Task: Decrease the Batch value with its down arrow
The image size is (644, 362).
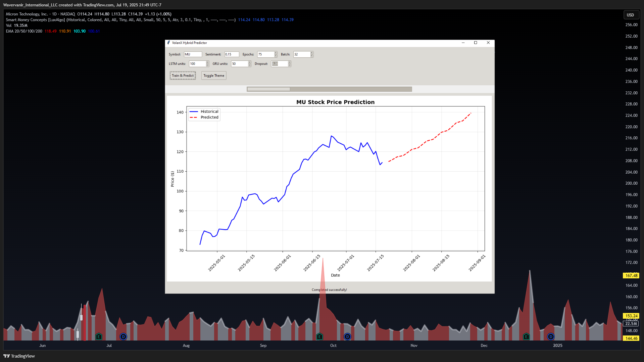Action: click(x=312, y=56)
